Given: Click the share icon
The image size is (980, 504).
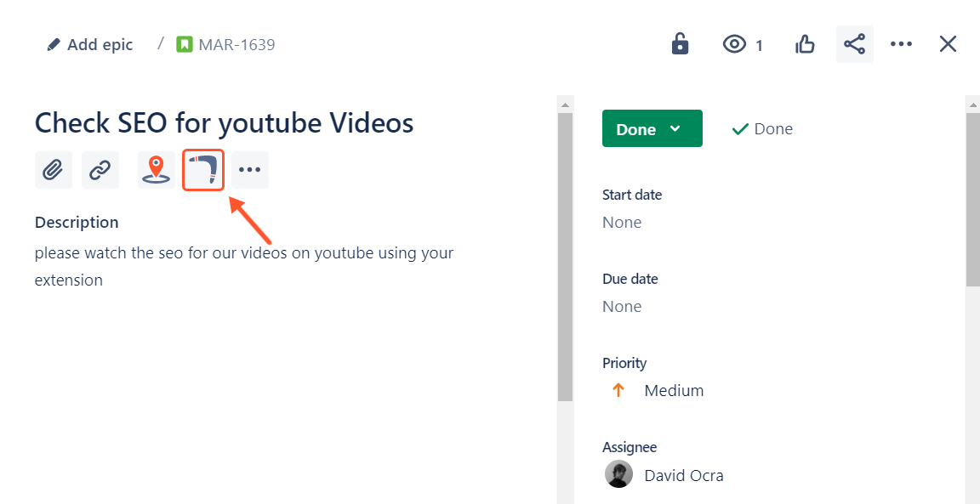Looking at the screenshot, I should [x=854, y=44].
